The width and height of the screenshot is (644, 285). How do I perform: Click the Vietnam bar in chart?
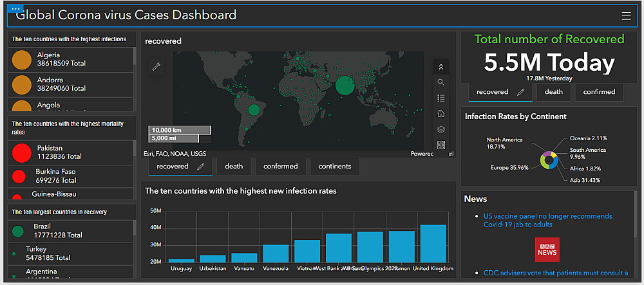[x=307, y=251]
